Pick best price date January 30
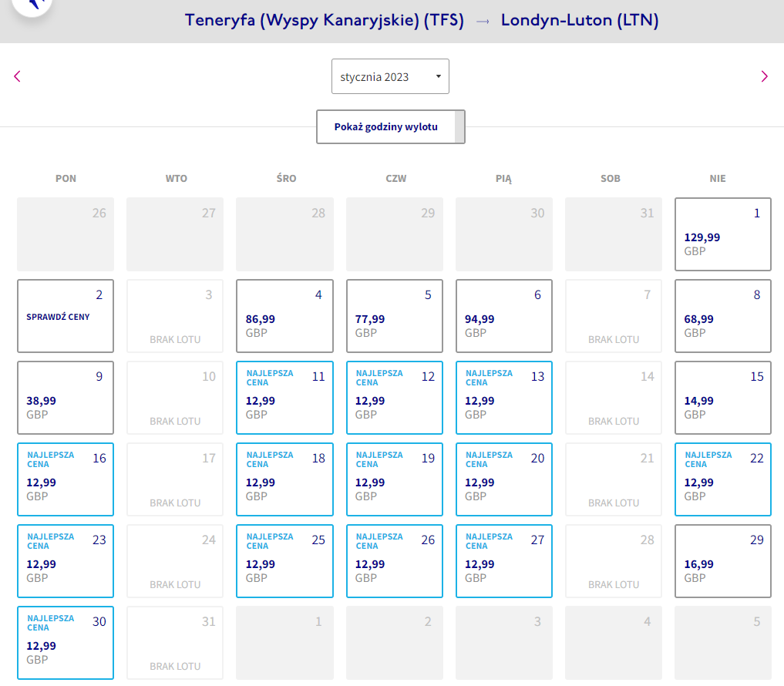784x686 pixels. click(x=66, y=643)
